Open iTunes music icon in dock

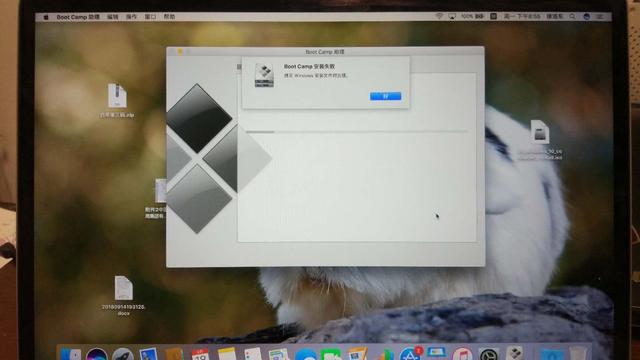[x=462, y=354]
